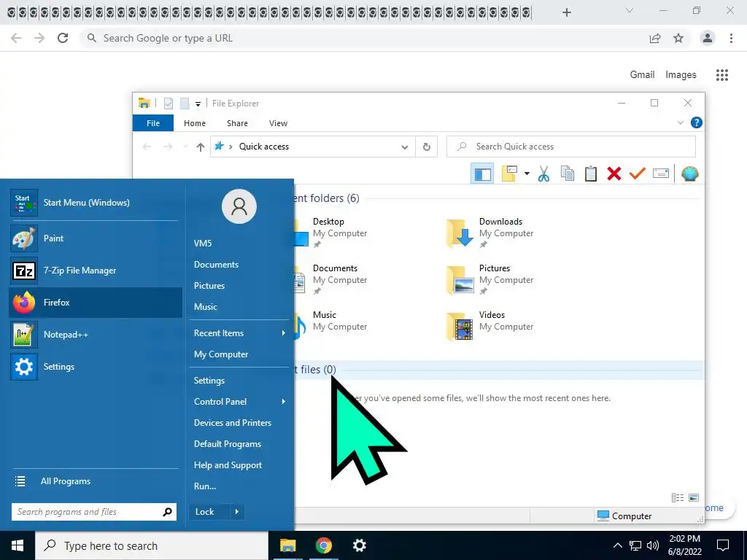This screenshot has height=560, width=747.
Task: Click the File Explorer title bar app icon
Action: click(x=144, y=103)
